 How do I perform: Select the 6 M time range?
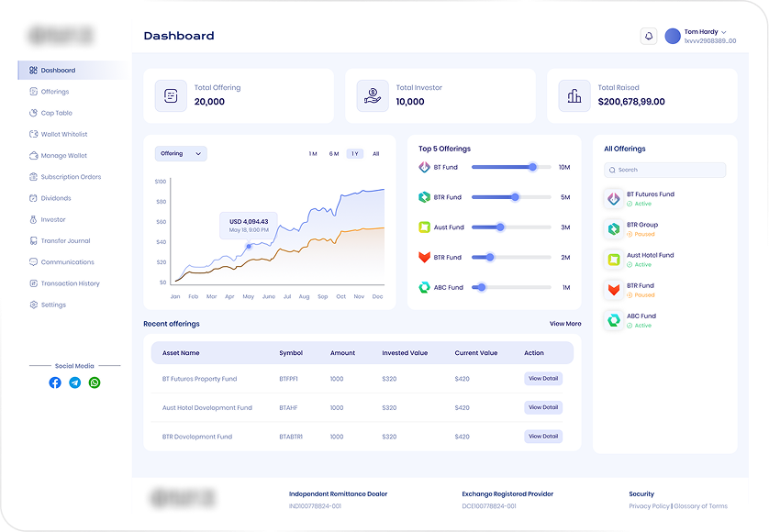pyautogui.click(x=334, y=154)
